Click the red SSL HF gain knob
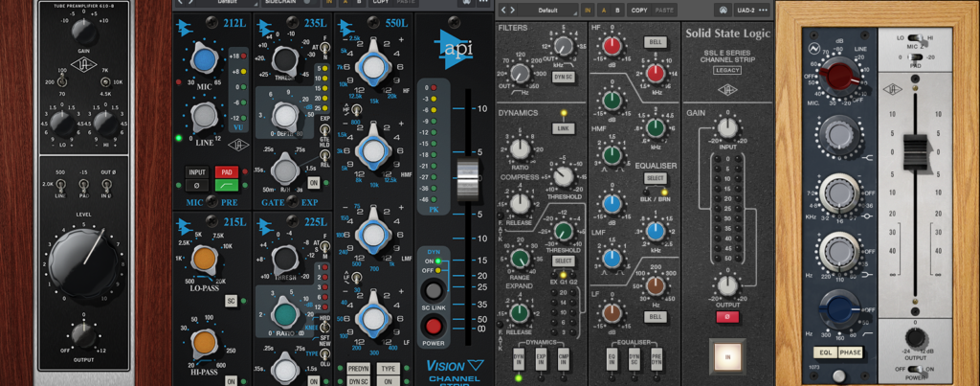This screenshot has height=386, width=980. pyautogui.click(x=612, y=46)
